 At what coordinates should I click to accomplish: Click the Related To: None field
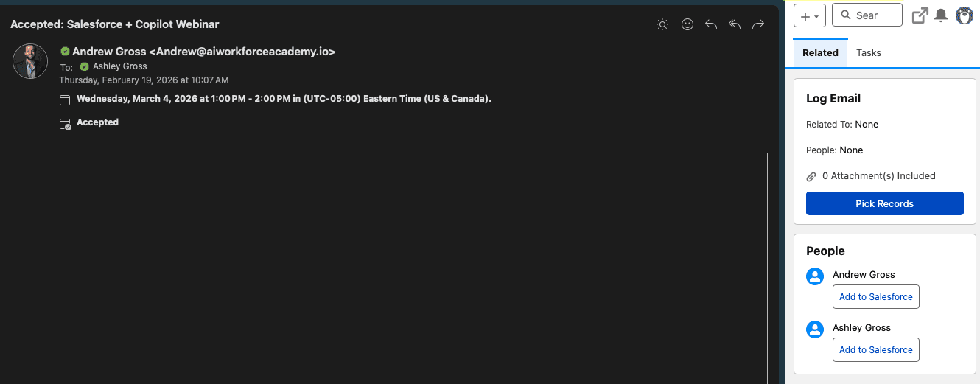[x=842, y=124]
